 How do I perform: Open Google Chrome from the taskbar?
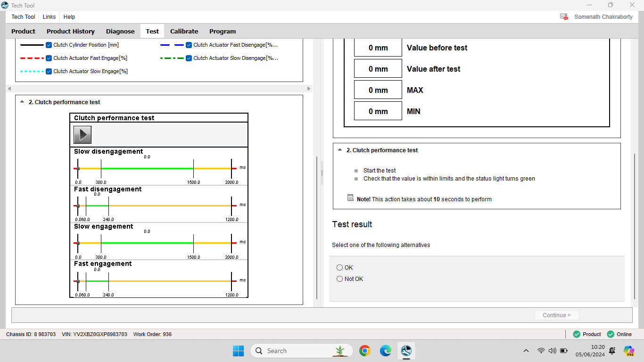coord(364,351)
